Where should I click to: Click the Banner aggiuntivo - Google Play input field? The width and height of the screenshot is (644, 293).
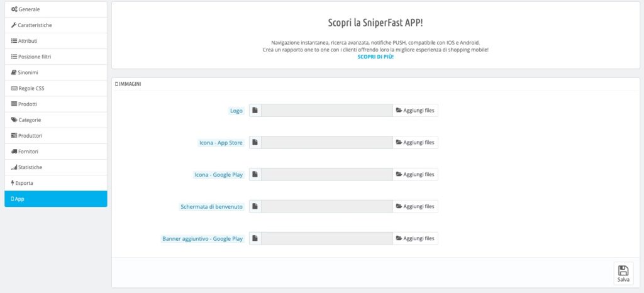click(327, 238)
